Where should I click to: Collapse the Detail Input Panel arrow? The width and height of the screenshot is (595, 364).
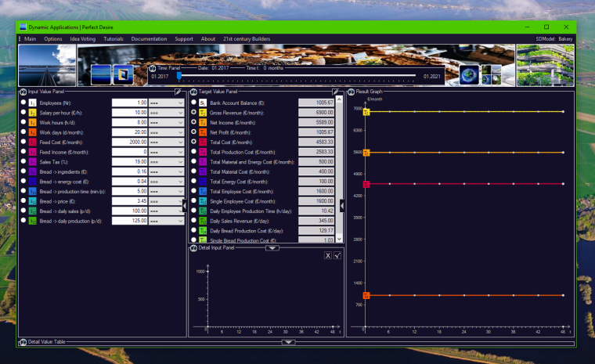click(x=272, y=248)
